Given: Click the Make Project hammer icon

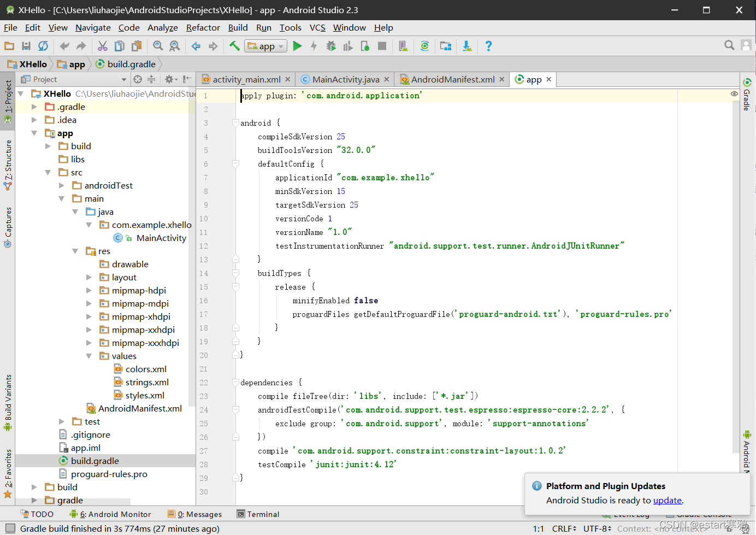Looking at the screenshot, I should (x=234, y=46).
